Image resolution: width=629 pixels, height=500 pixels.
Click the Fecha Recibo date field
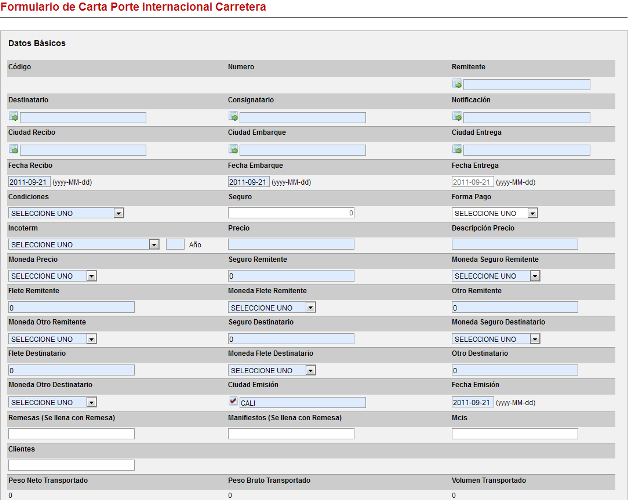pos(27,182)
